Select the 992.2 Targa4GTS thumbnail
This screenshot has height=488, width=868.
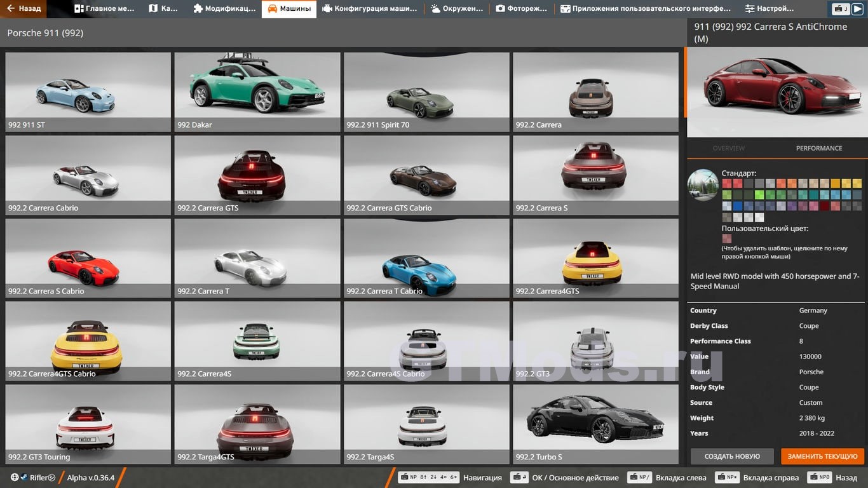coord(257,424)
